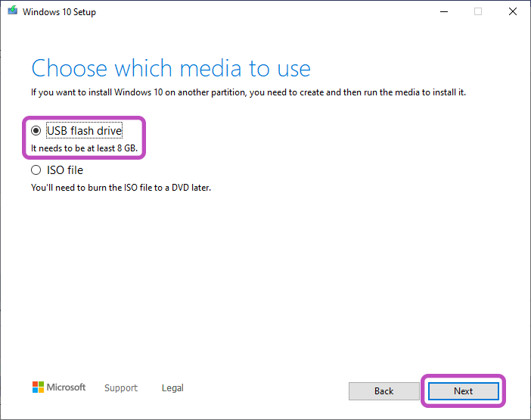Open the Support link
Screen dimensions: 531x420
[121, 388]
